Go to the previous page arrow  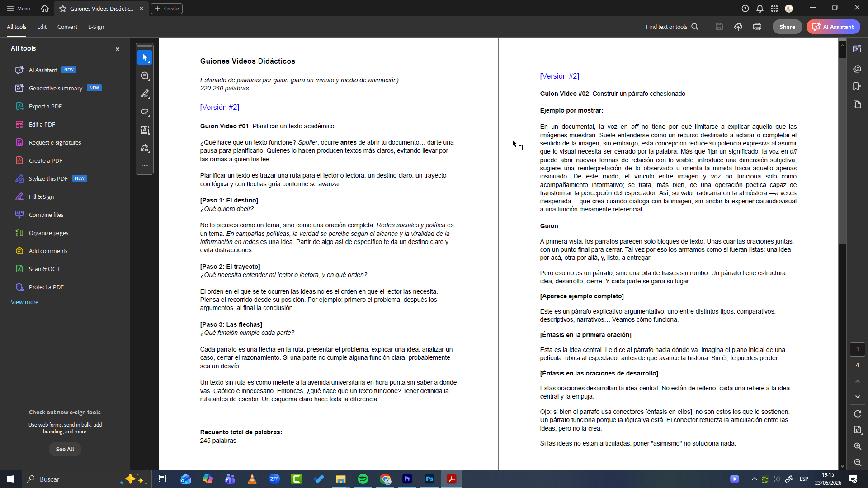click(x=858, y=382)
